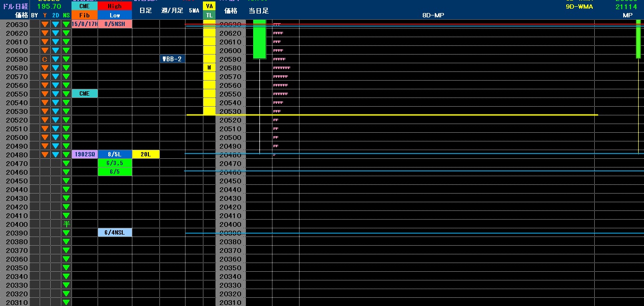Select the green NS triangle in row 20550
644x306 pixels.
pos(66,94)
